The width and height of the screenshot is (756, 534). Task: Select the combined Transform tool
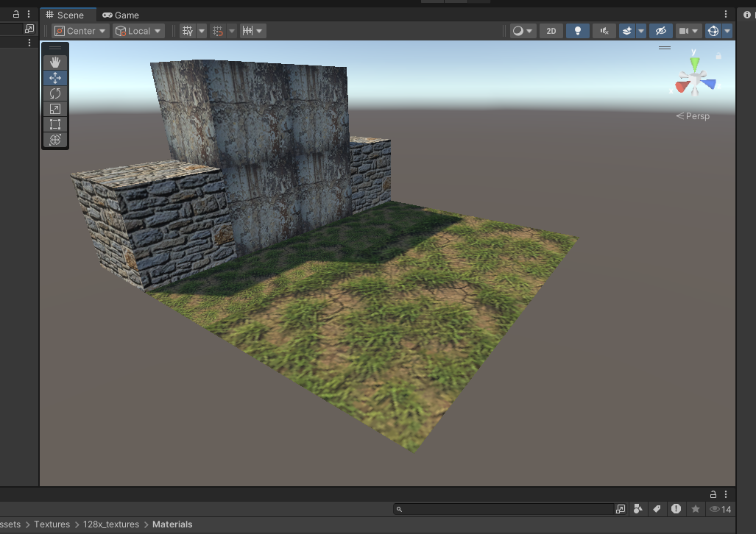pos(55,140)
